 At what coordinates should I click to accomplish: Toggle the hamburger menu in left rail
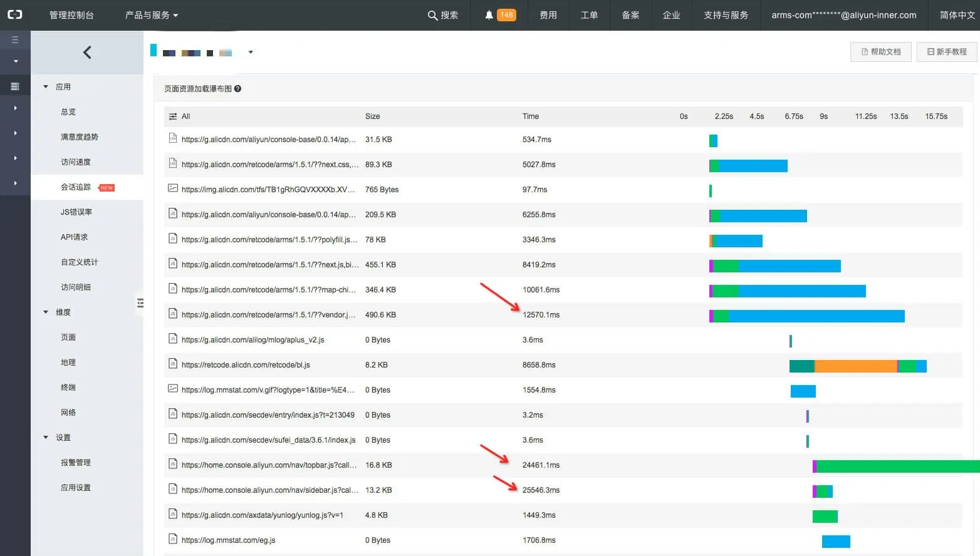click(x=15, y=39)
